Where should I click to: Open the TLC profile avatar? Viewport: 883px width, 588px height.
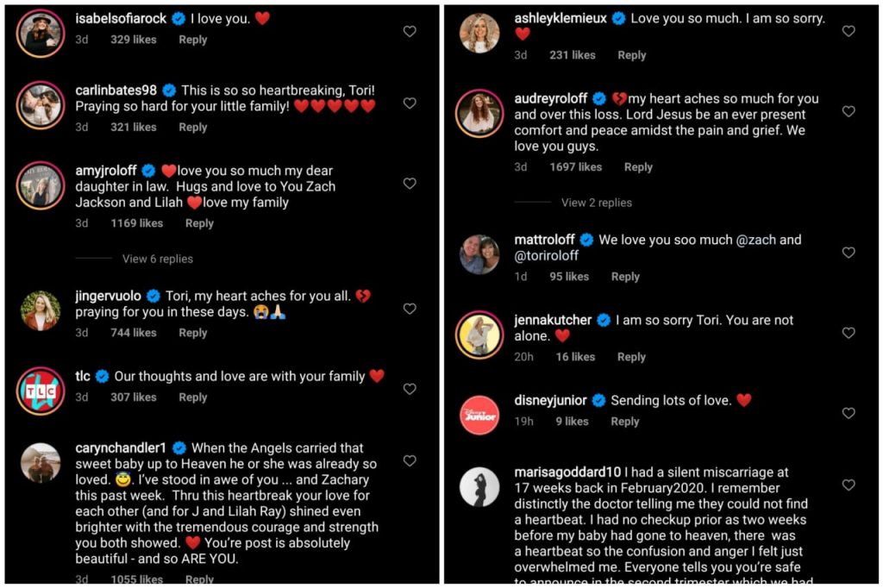tap(41, 390)
